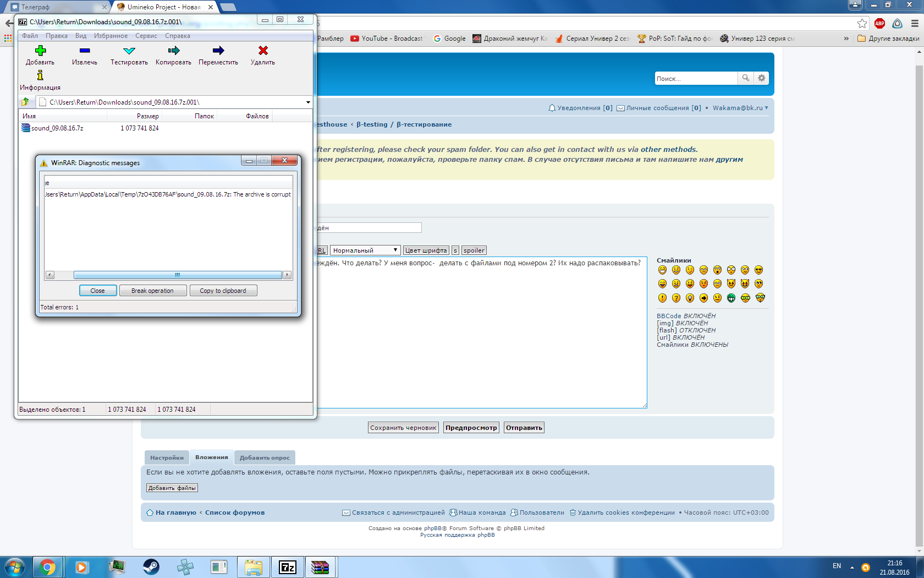Open the Google bookmark
The height and width of the screenshot is (578, 924).
pos(449,39)
